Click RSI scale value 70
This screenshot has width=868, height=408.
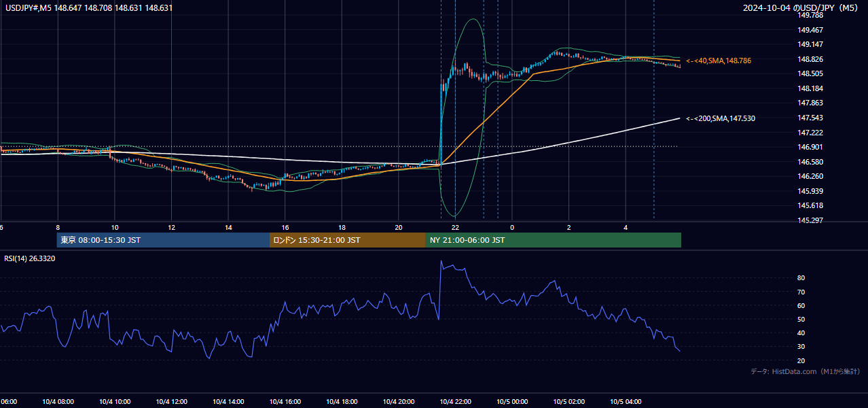[801, 292]
